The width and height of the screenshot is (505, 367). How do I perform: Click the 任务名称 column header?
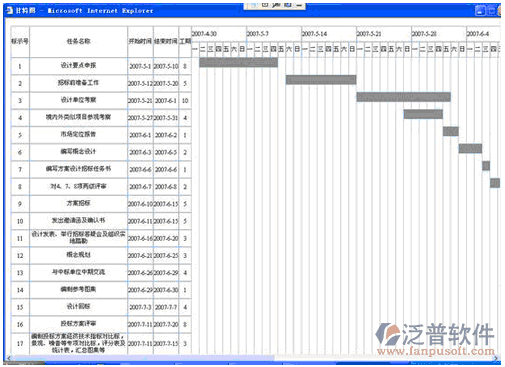pos(78,42)
